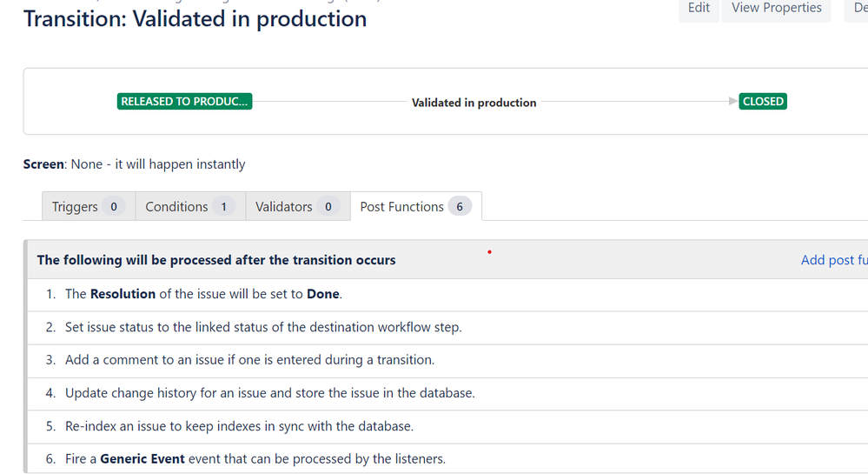
Task: Click the Add post function link
Action: click(834, 260)
